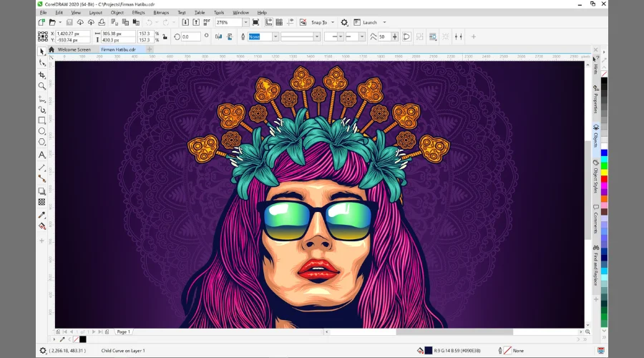Select the Parallel Dimension tool
Screen dimensions: 644x358
(42, 168)
